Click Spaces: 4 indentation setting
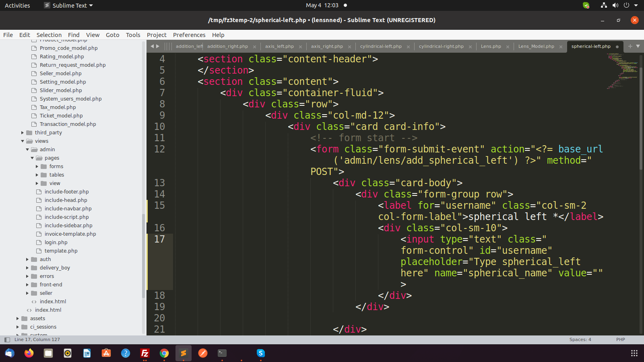Image resolution: width=644 pixels, height=362 pixels. point(580,339)
